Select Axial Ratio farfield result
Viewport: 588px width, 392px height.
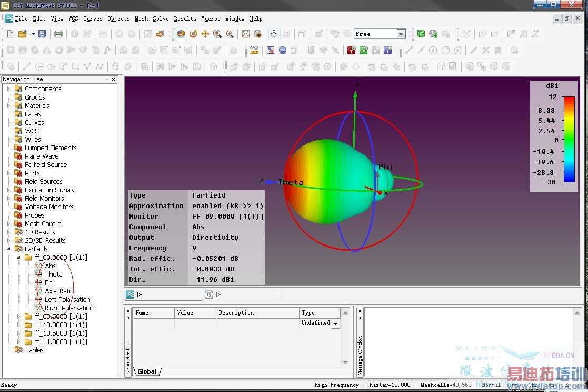tap(59, 291)
